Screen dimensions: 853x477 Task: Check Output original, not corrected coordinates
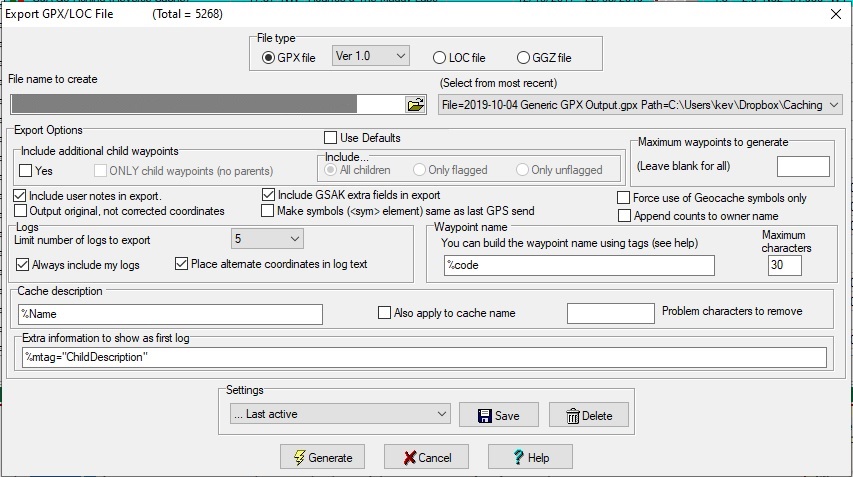coord(21,211)
